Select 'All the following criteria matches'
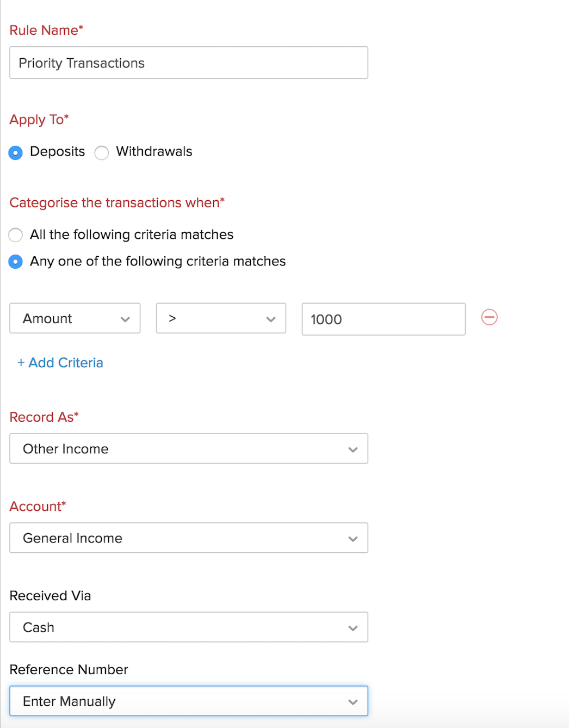 point(16,235)
